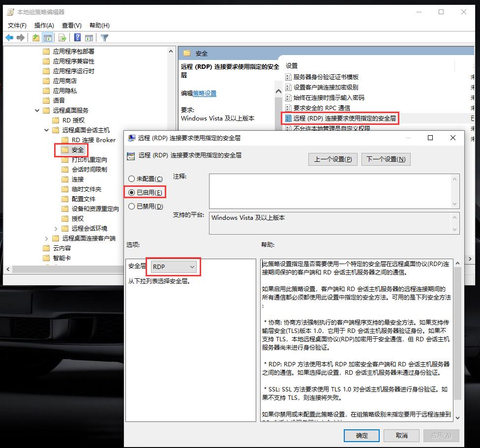Collapse the 远程桌面服务 tree node
Screen dimensions: 480x448
37,111
